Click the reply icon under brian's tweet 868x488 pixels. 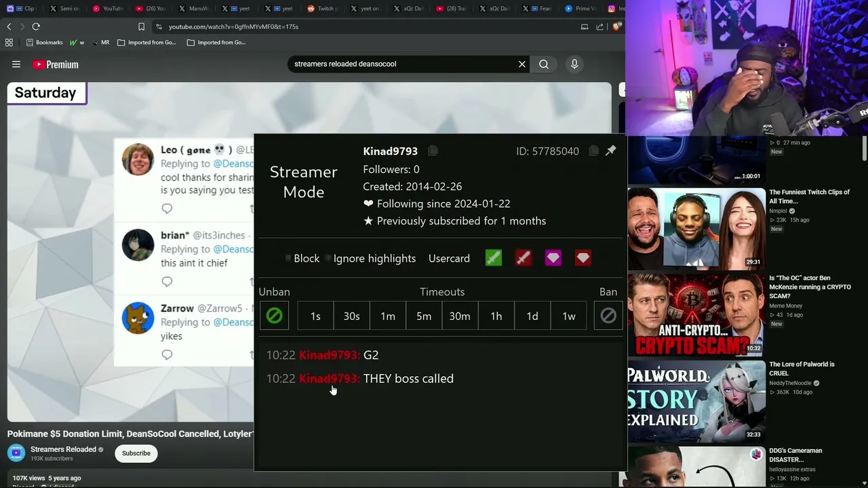[x=167, y=281]
